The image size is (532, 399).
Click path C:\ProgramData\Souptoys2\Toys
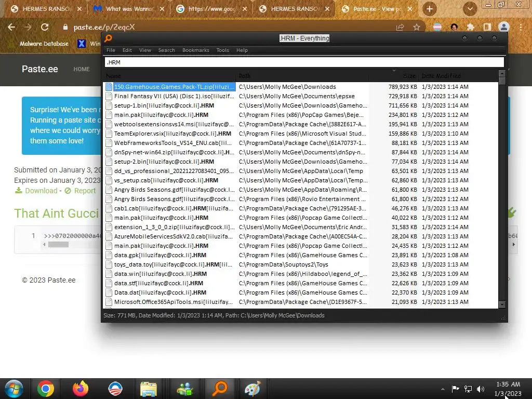coord(284,264)
